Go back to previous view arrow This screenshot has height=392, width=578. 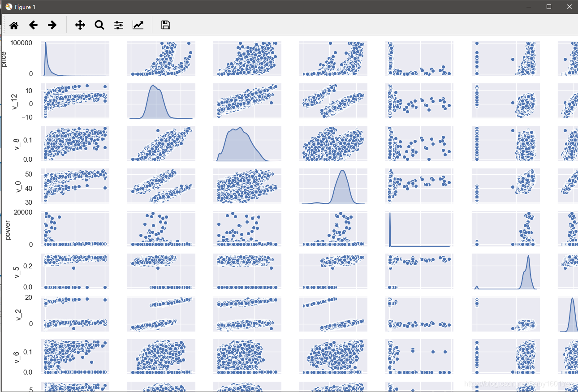pyautogui.click(x=33, y=25)
